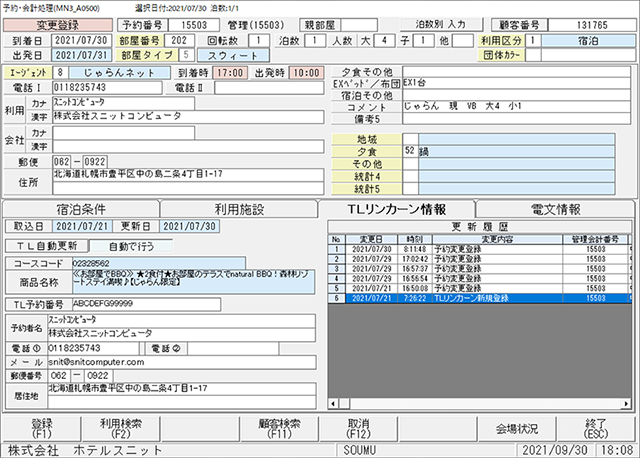Click the 電話Ⅰ field 0118235743

click(107, 87)
